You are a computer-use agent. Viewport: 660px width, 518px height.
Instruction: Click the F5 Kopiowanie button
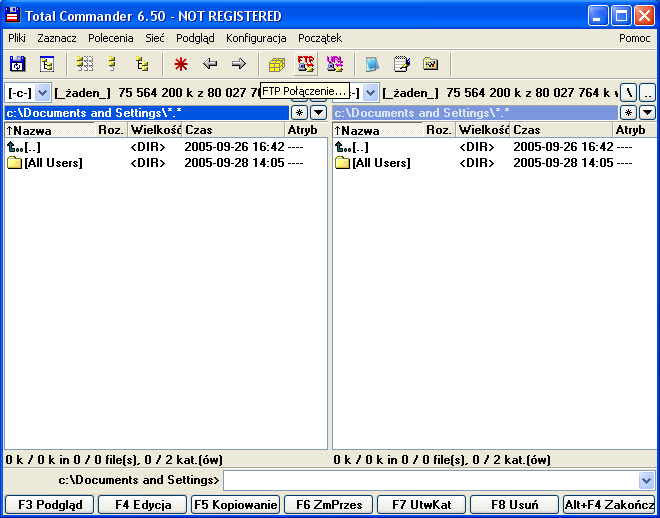[x=235, y=505]
